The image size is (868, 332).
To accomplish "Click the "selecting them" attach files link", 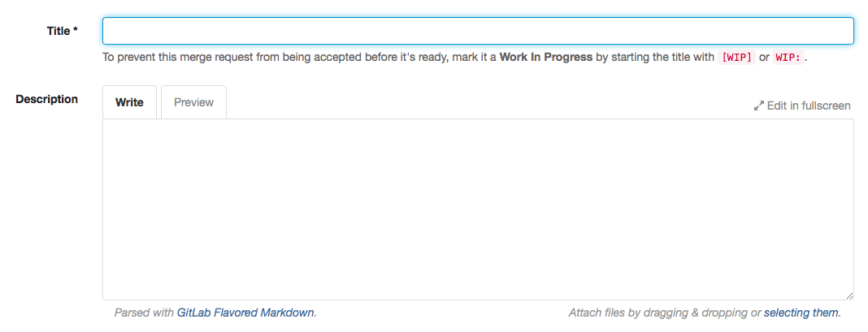I will click(x=801, y=313).
